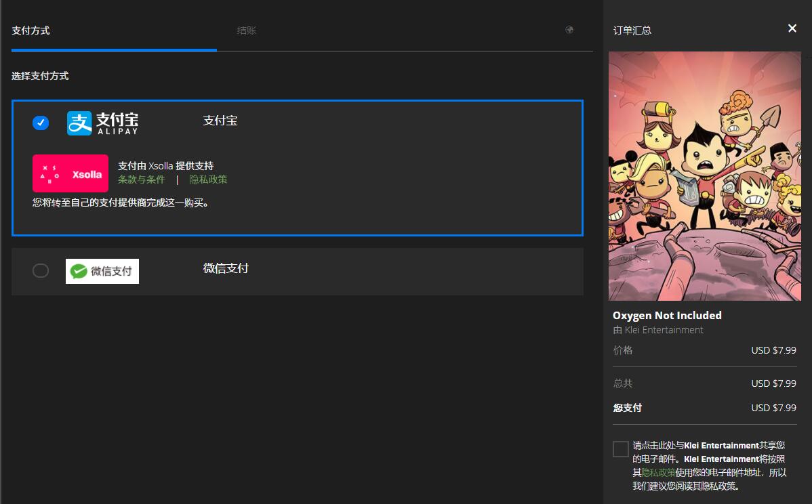The width and height of the screenshot is (812, 504).
Task: Click the 由 Klei Entertainment publisher text
Action: 657,330
